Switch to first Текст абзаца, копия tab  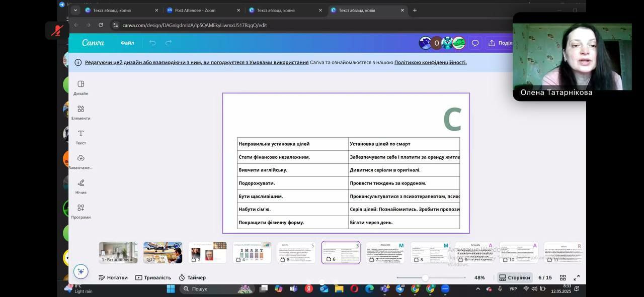tap(121, 10)
